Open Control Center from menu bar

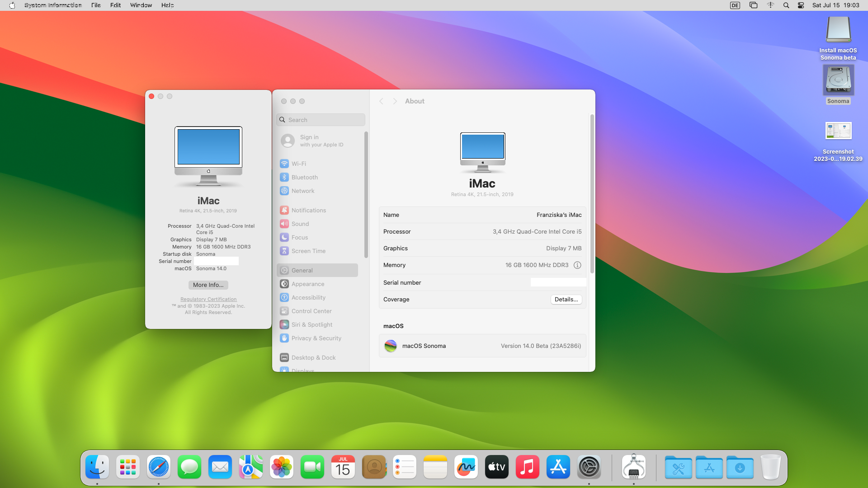coord(801,5)
